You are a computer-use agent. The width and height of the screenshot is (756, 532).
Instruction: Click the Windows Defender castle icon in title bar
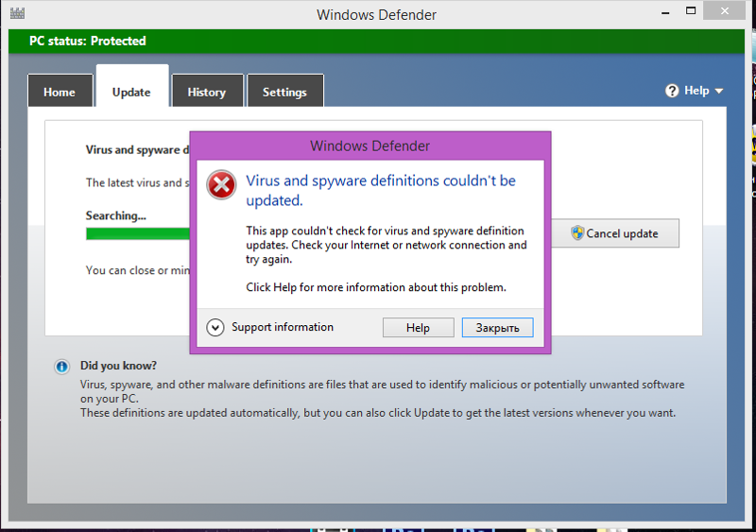[17, 13]
